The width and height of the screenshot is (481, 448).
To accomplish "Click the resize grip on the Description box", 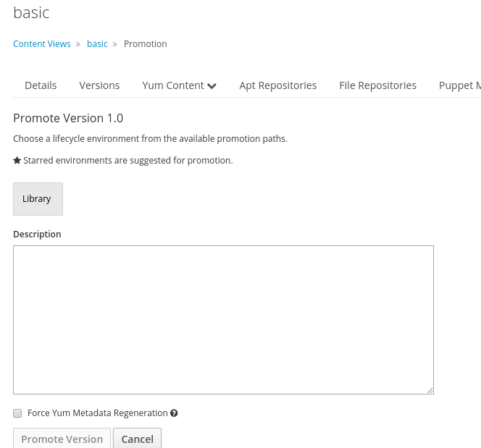I will pos(430,390).
